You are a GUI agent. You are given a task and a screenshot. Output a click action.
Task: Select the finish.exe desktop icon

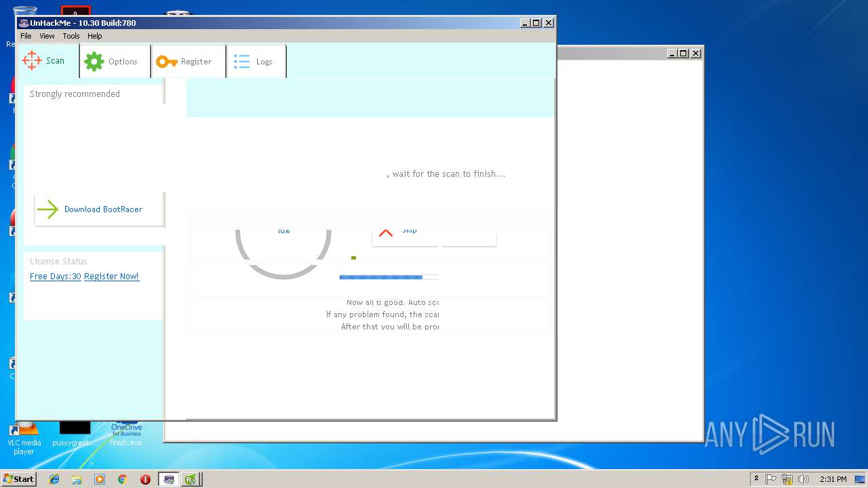(126, 434)
